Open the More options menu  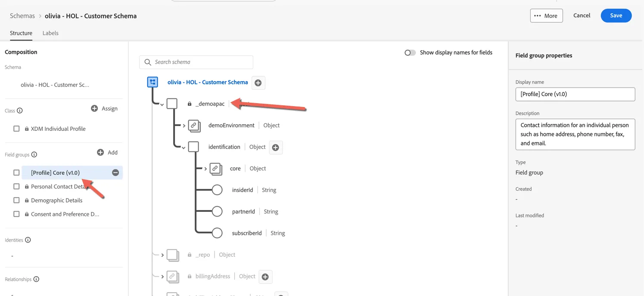tap(546, 16)
